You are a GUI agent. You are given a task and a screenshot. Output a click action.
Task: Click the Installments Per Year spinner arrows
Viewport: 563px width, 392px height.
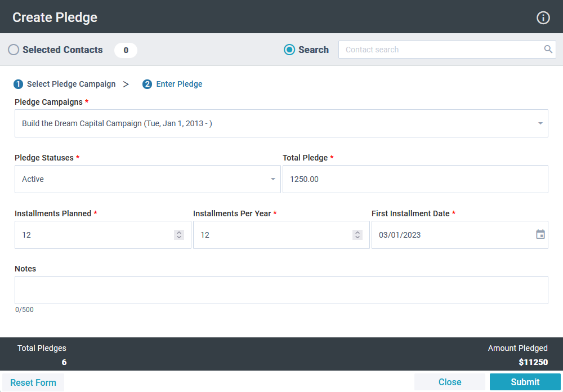(x=358, y=235)
